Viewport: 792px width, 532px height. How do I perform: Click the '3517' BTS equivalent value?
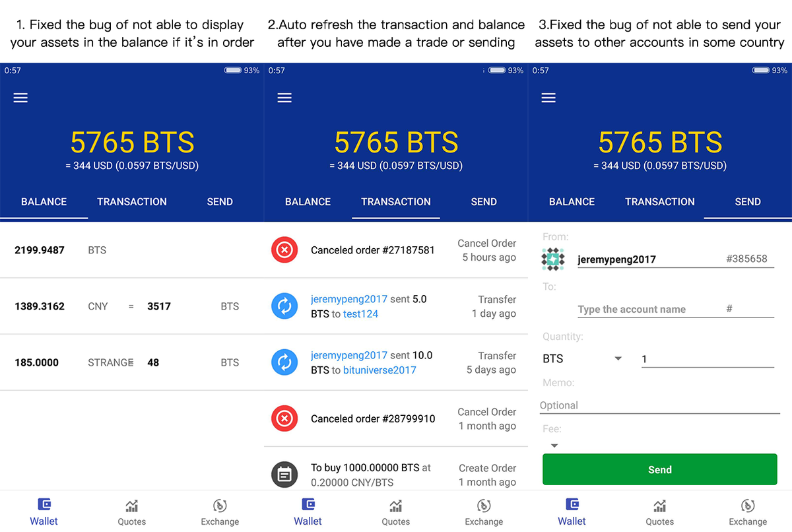pos(159,306)
